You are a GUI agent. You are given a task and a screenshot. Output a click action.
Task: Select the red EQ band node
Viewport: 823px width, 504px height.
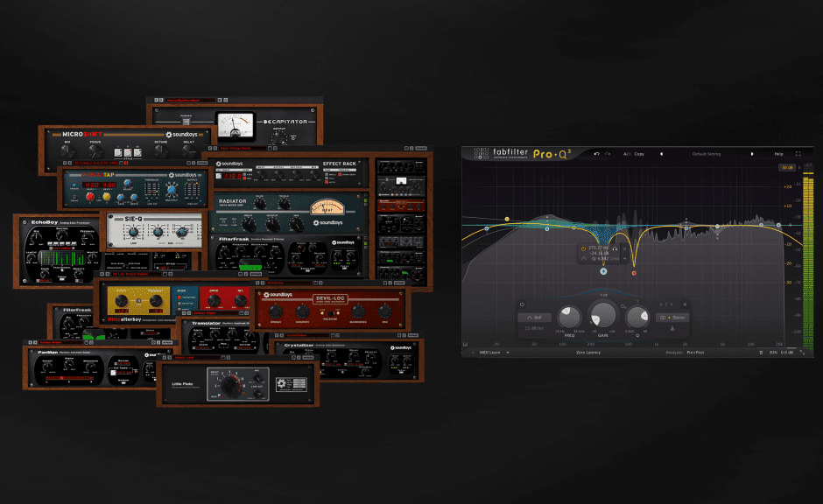[634, 273]
